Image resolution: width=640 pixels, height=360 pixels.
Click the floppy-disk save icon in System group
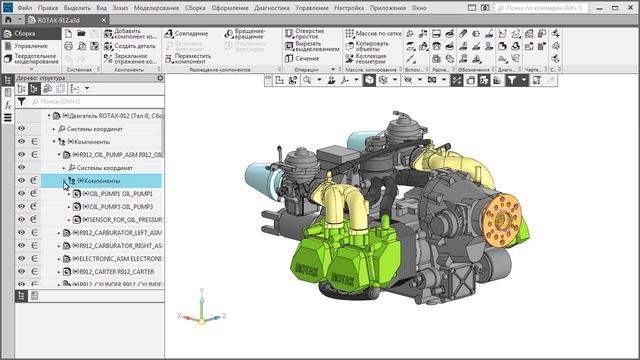[x=94, y=46]
